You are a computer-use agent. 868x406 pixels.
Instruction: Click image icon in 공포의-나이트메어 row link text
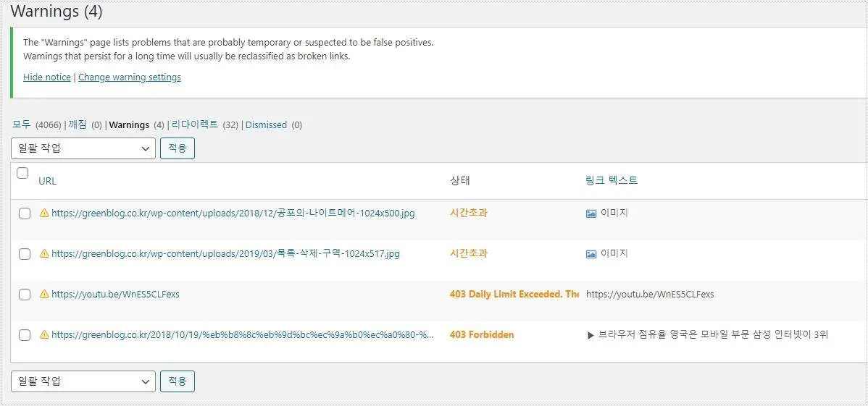591,213
